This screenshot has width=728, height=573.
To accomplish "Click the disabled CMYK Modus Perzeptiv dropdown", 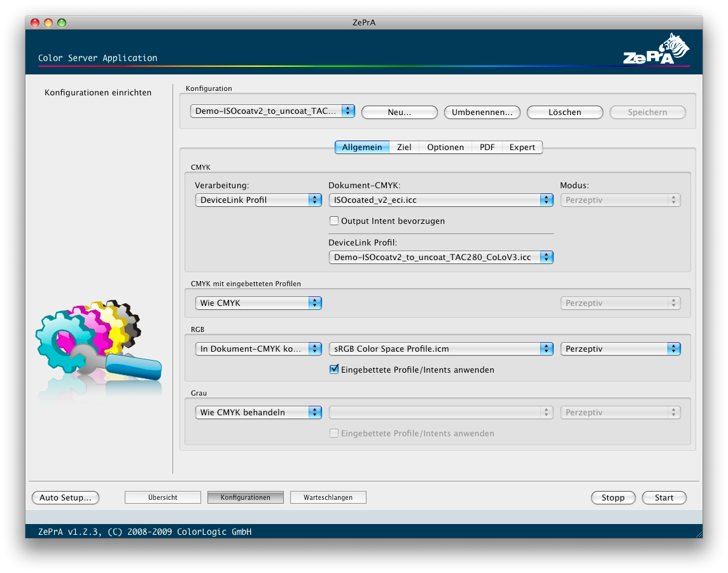I will (620, 200).
